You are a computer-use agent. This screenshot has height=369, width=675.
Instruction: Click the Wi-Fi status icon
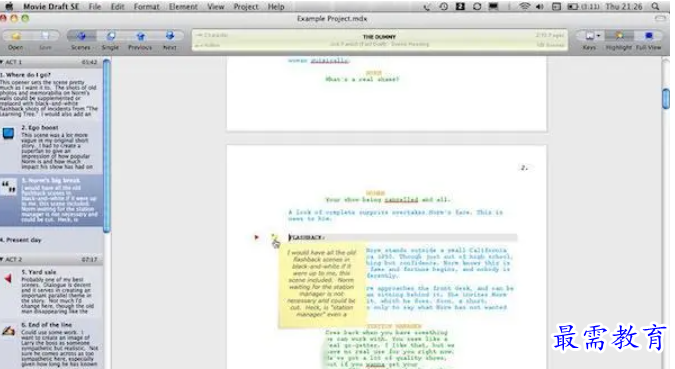524,6
